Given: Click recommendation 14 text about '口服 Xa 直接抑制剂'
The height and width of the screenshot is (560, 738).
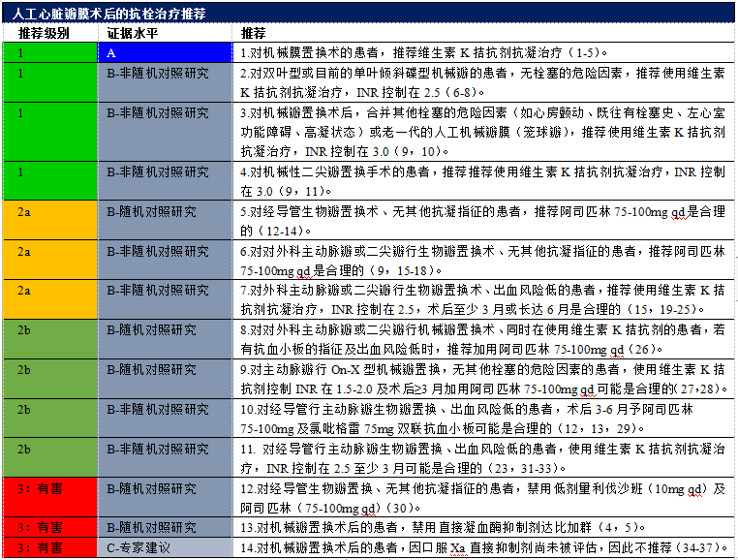Looking at the screenshot, I should click(x=484, y=547).
